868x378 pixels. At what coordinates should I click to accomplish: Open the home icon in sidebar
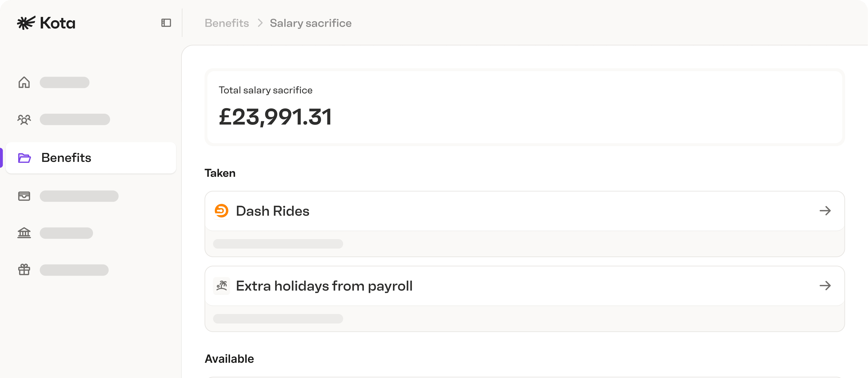click(24, 82)
